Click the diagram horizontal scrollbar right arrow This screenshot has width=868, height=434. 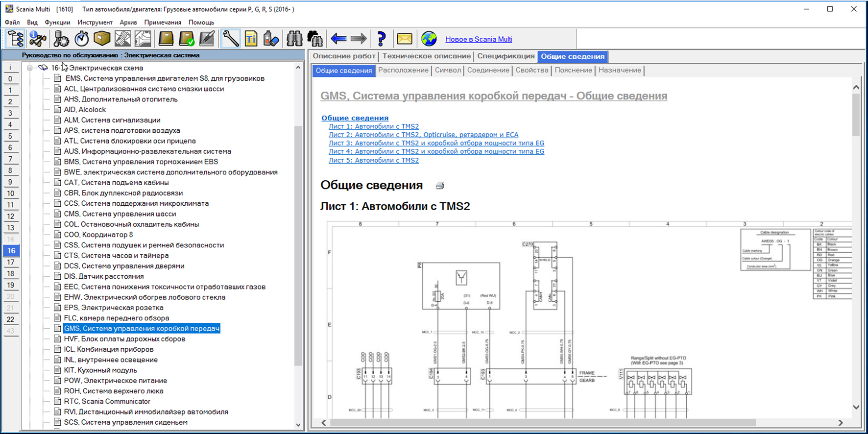841,422
